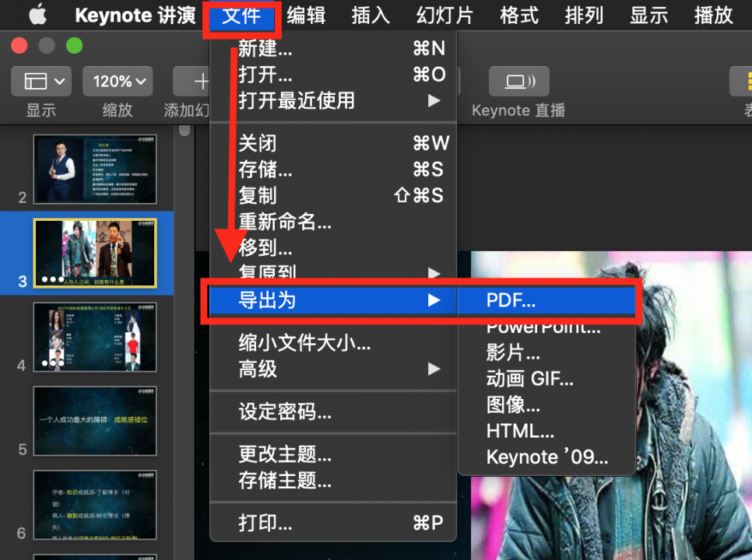The width and height of the screenshot is (752, 560).
Task: Click the slide navigator scrollbar handle
Action: pyautogui.click(x=184, y=131)
